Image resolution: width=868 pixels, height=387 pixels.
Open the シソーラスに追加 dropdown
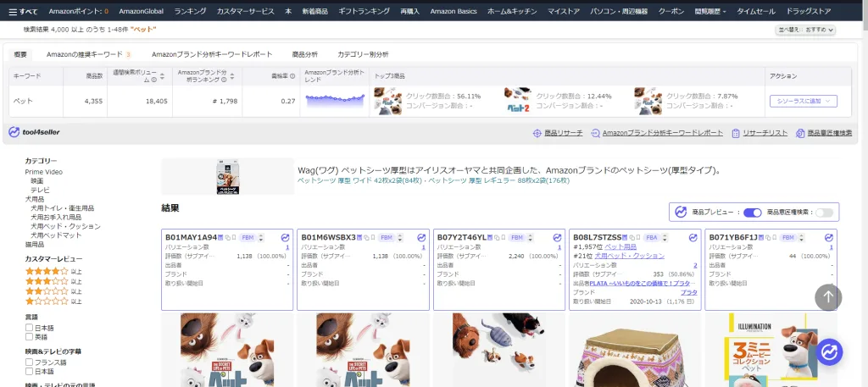click(804, 101)
